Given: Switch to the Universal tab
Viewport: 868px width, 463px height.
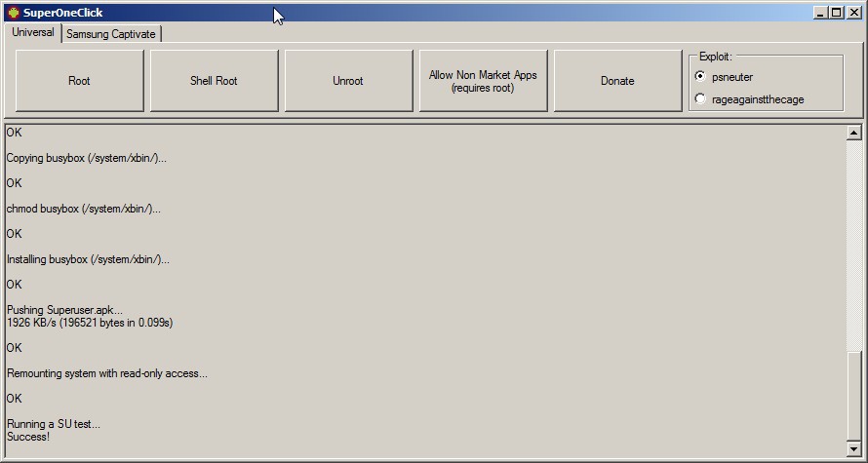Looking at the screenshot, I should 32,32.
